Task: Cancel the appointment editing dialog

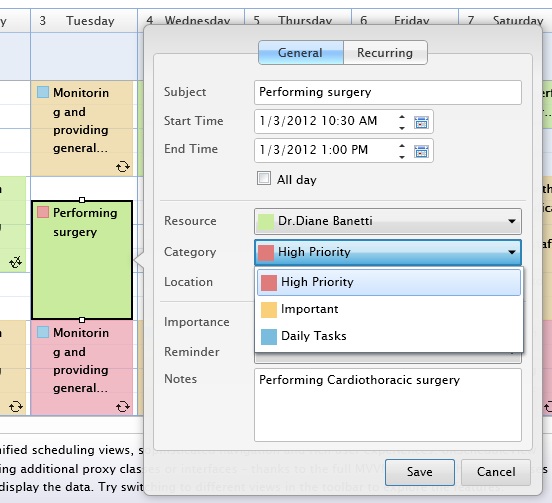Action: (496, 472)
